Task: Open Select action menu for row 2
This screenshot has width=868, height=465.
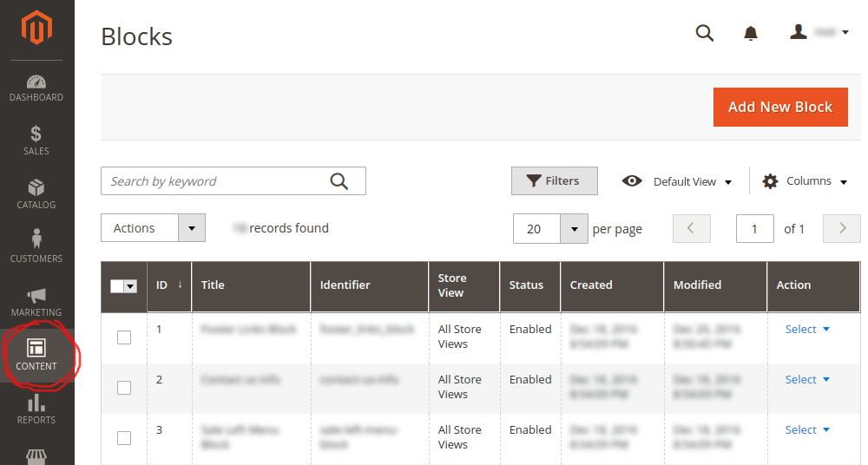Action: pos(807,379)
